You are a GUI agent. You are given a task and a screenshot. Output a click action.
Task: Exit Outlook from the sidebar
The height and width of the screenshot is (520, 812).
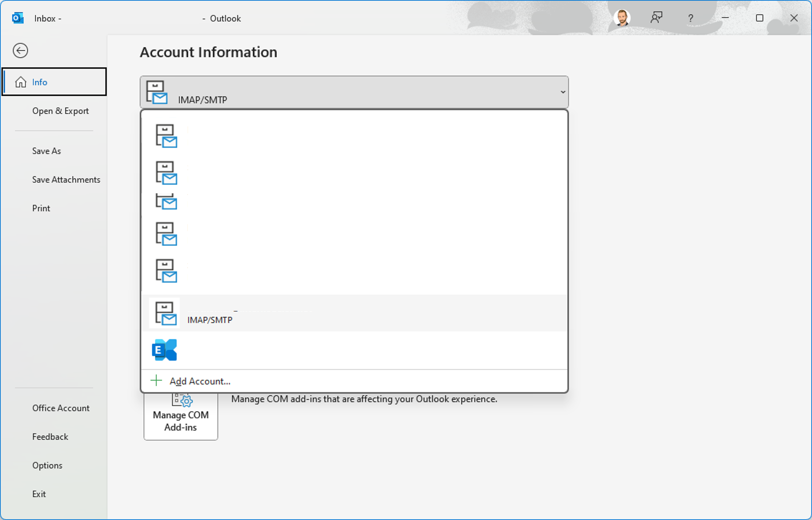click(x=39, y=494)
